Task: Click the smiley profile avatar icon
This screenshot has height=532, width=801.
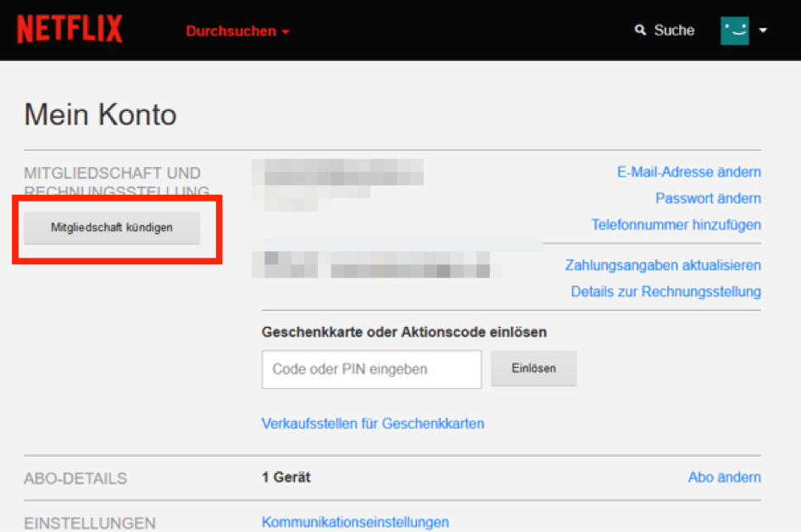Action: [736, 30]
